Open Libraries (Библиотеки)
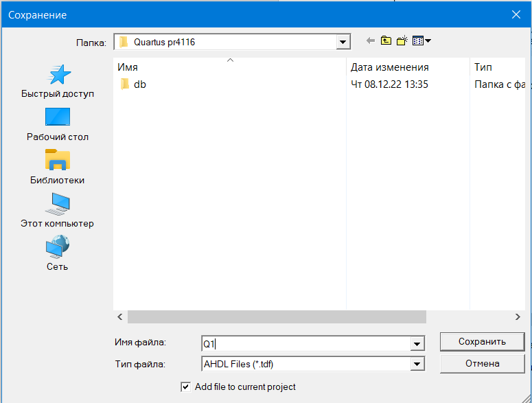Image resolution: width=532 pixels, height=403 pixels. coord(58,168)
